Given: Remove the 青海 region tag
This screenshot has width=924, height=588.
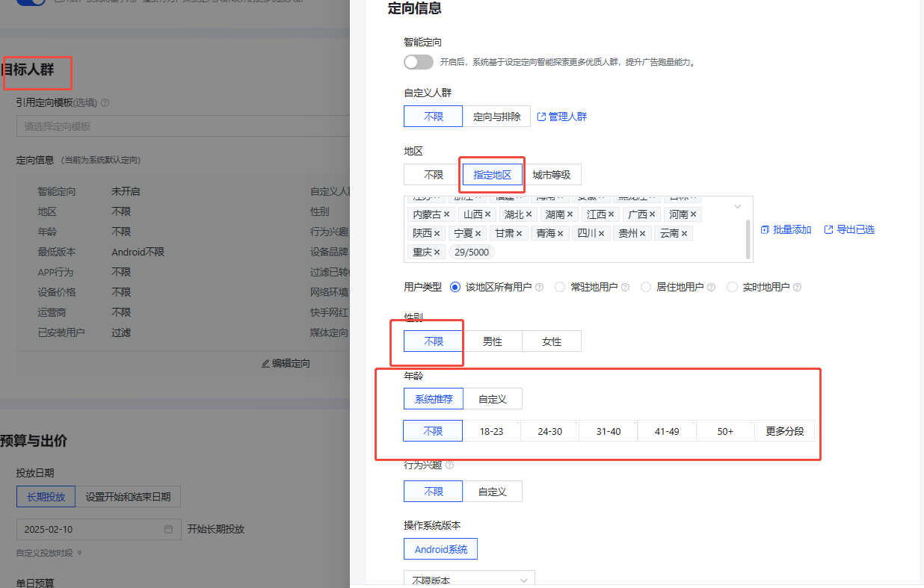Looking at the screenshot, I should tap(561, 233).
